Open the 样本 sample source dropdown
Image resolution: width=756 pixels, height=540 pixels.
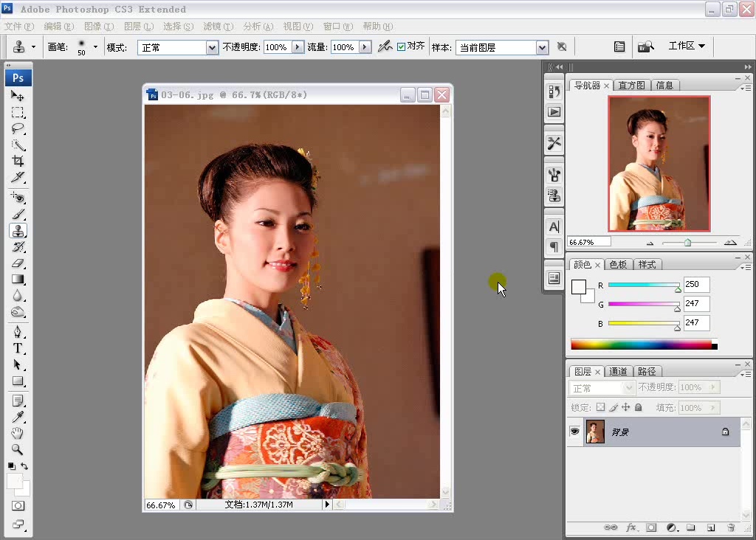pos(501,47)
